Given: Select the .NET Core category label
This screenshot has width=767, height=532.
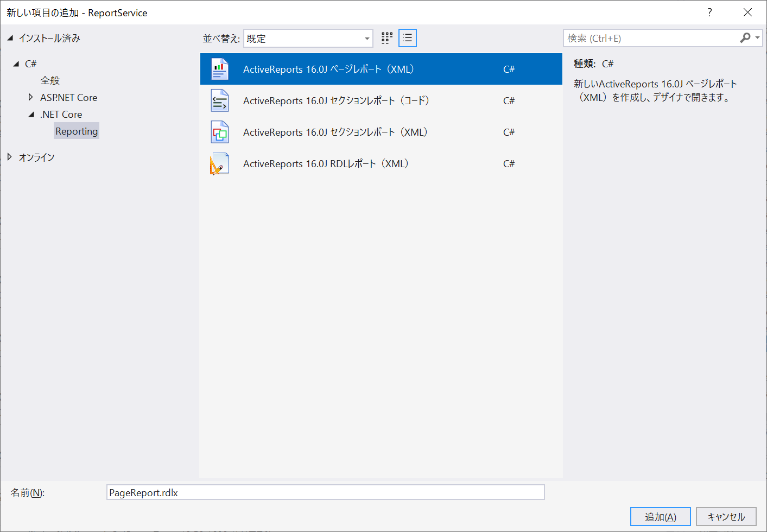Looking at the screenshot, I should pyautogui.click(x=61, y=115).
